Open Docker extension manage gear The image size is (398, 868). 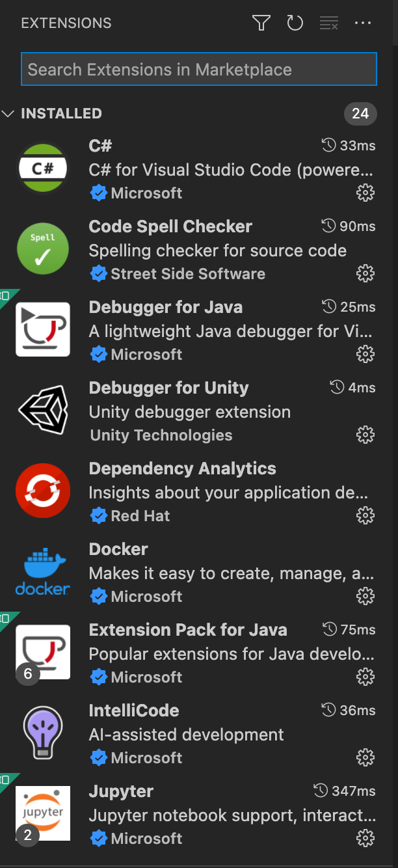pos(365,597)
